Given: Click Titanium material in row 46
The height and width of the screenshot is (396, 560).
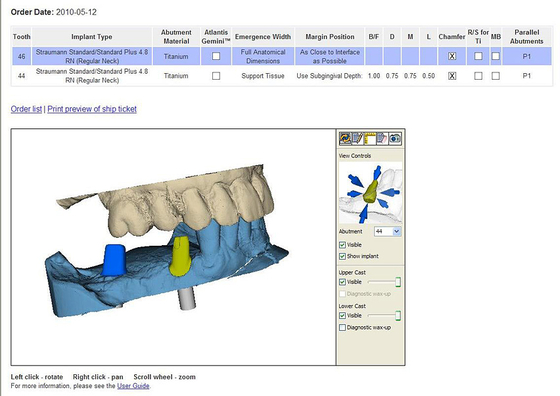Looking at the screenshot, I should point(176,56).
